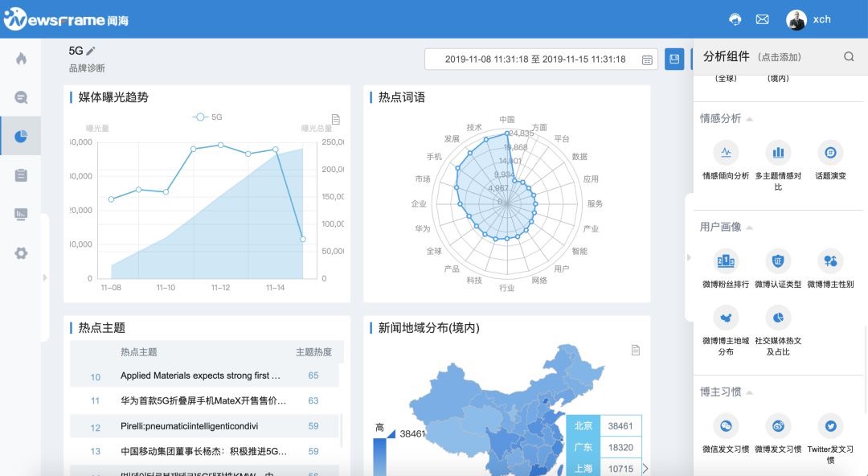Image resolution: width=868 pixels, height=476 pixels.
Task: Click the pencil icon next to 5G
Action: [91, 51]
